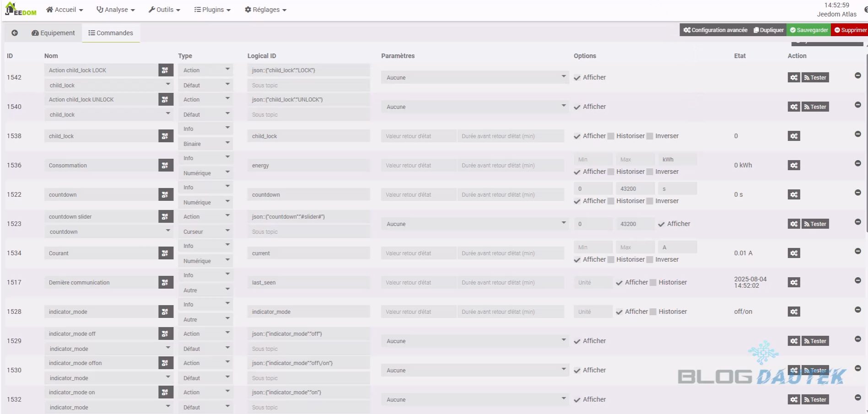Open Curseur subtype dropdown of countdown slider

[x=205, y=231]
